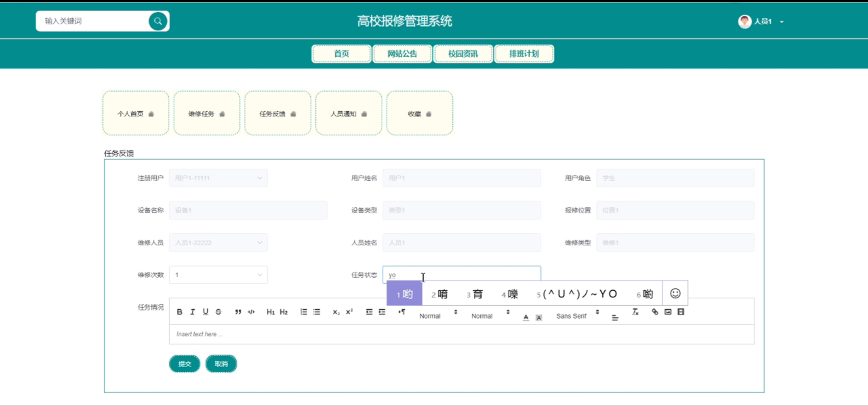
Task: Open the 维修次数 dropdown
Action: [218, 275]
